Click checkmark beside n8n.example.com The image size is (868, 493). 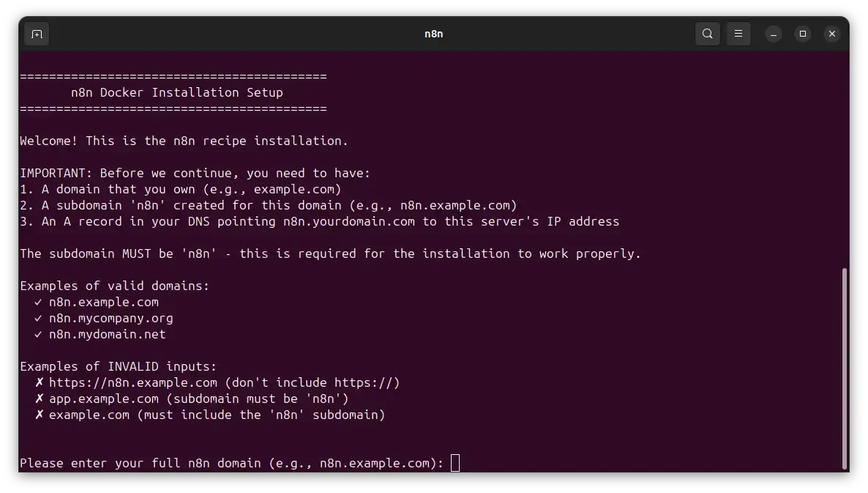click(x=38, y=302)
